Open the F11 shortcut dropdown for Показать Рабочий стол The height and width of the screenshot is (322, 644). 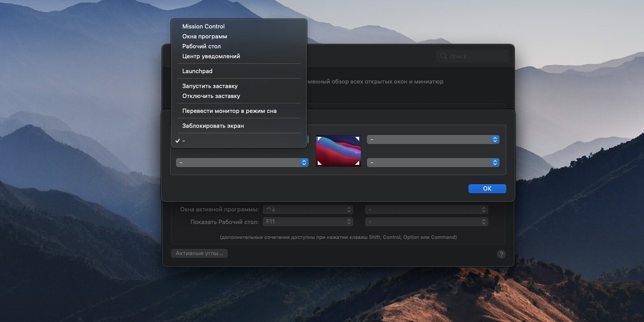coord(308,222)
